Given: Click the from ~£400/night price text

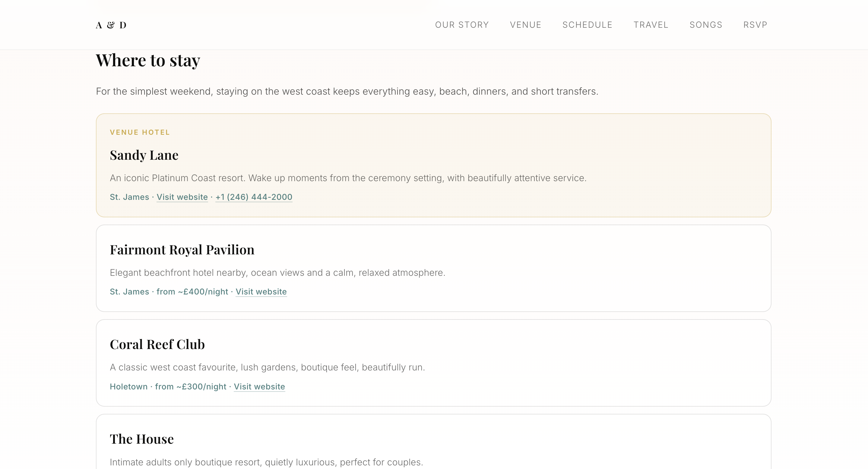Looking at the screenshot, I should (x=192, y=291).
